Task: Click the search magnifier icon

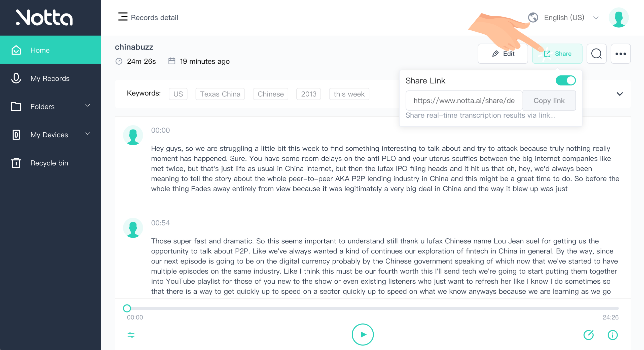Action: tap(596, 54)
